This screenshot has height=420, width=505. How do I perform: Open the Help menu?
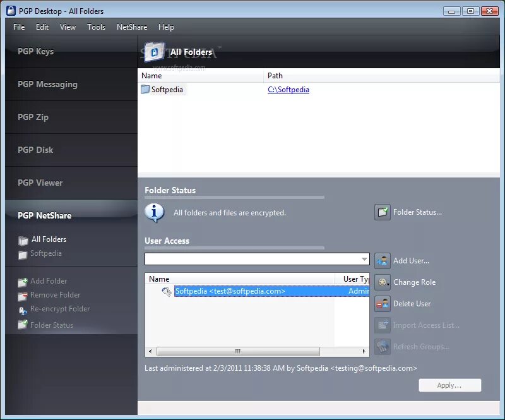click(166, 27)
